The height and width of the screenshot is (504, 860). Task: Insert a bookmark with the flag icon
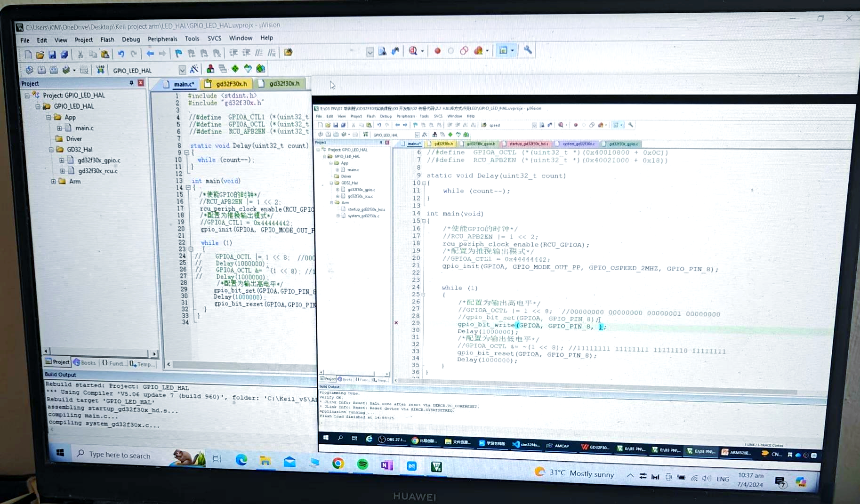(178, 53)
